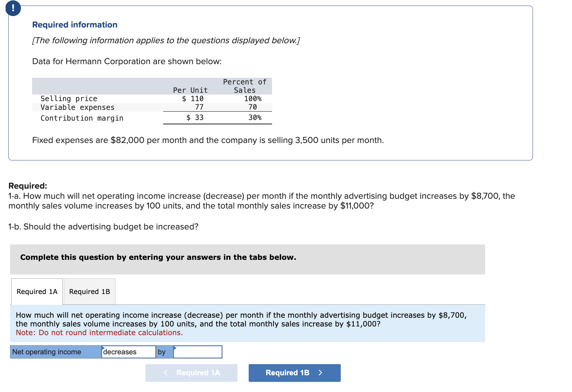Switch to the Required 1B tab
This screenshot has width=572, height=392.
(x=89, y=292)
